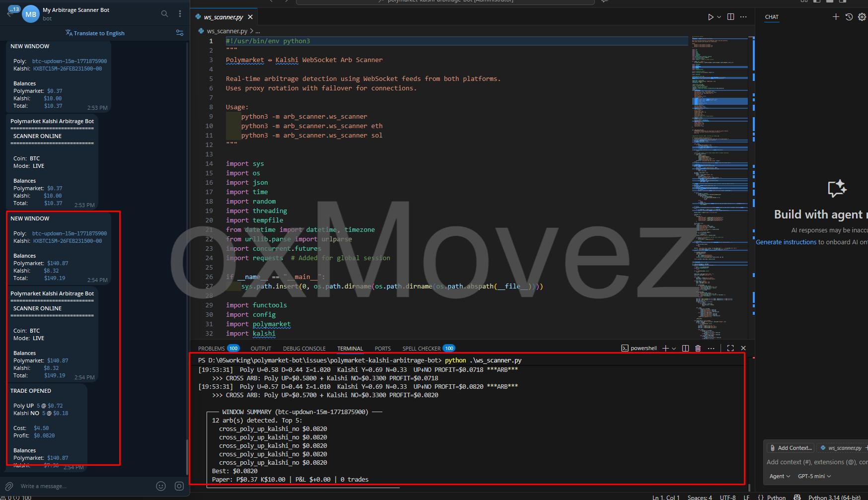868x500 pixels.
Task: Click Ln 1, Col 1 status item
Action: (x=665, y=497)
